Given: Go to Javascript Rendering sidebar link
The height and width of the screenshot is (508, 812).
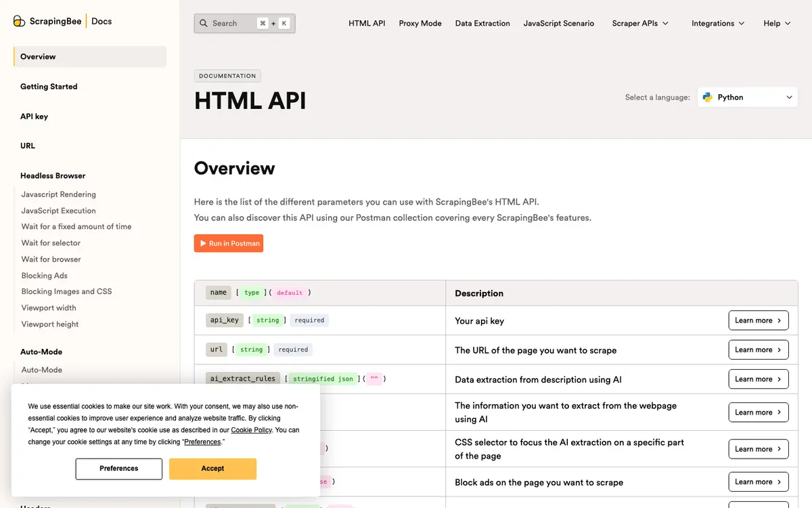Looking at the screenshot, I should tap(59, 194).
